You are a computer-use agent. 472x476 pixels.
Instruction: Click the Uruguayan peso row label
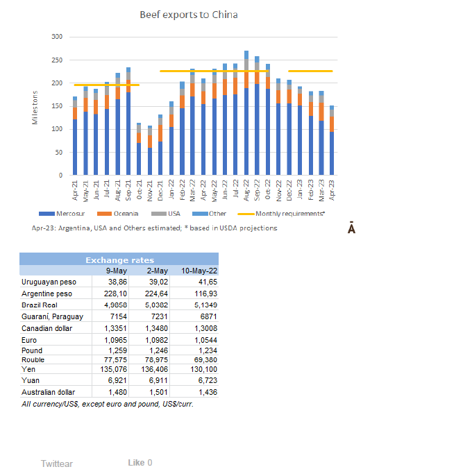pos(49,282)
